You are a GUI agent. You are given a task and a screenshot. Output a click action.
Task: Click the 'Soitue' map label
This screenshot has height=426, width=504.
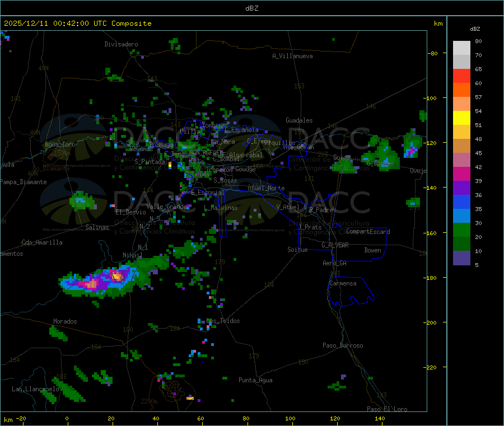click(297, 250)
